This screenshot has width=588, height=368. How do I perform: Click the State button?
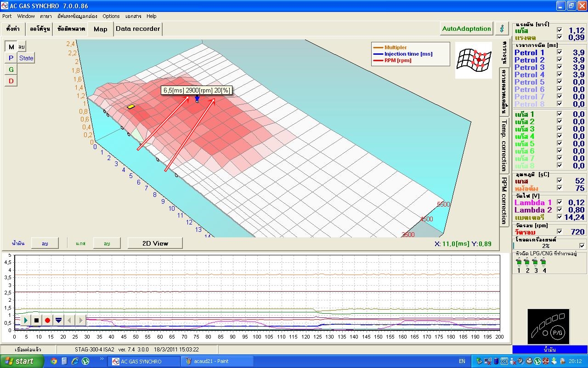[26, 58]
